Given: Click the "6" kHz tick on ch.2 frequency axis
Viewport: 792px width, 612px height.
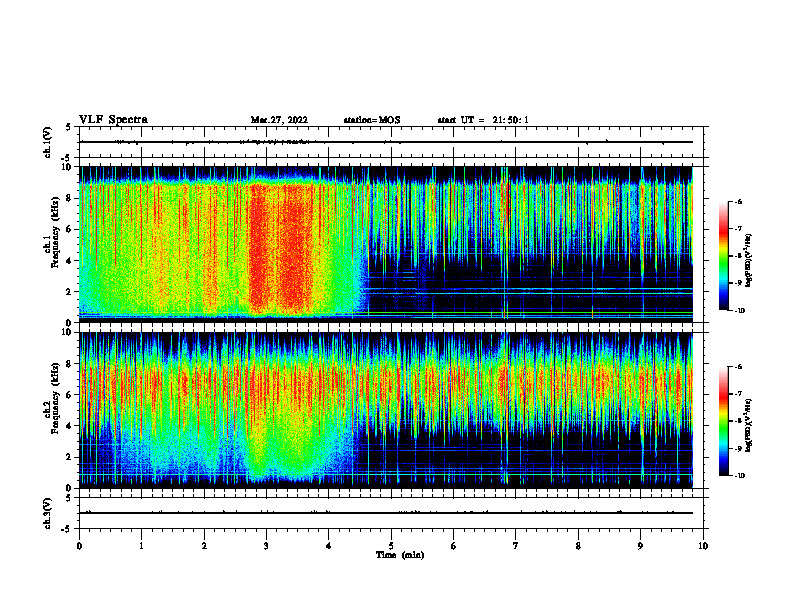Looking at the screenshot, I should pyautogui.click(x=70, y=395).
